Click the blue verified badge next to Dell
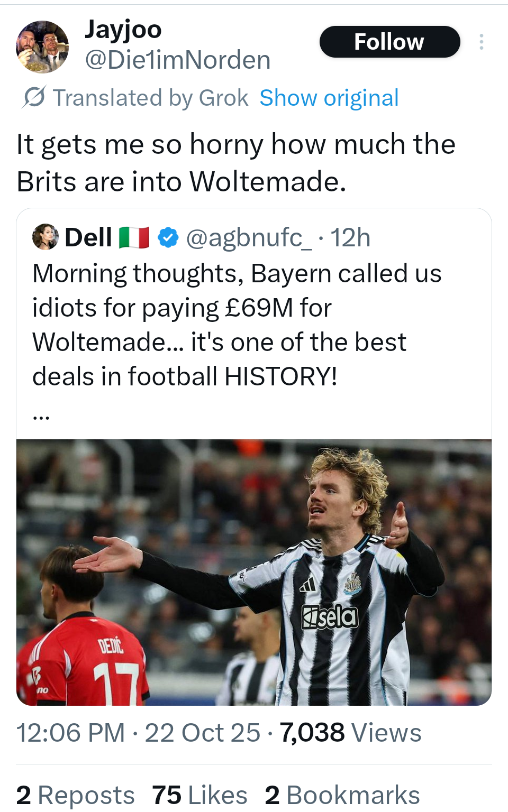 pos(168,237)
